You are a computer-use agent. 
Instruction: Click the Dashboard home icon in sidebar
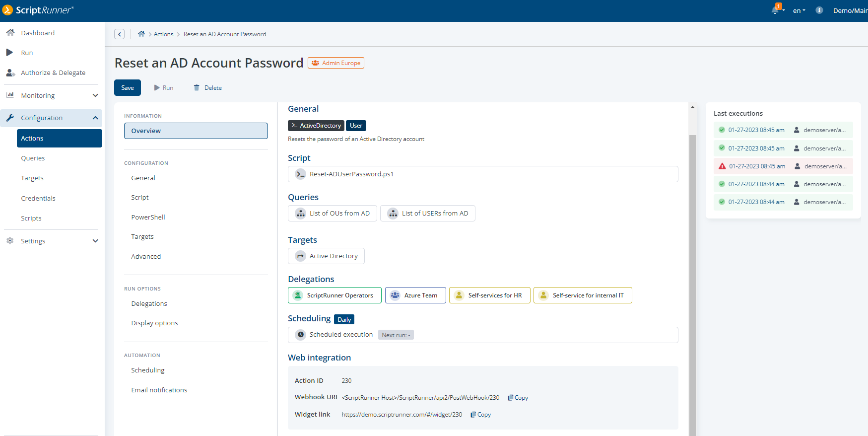(x=10, y=32)
